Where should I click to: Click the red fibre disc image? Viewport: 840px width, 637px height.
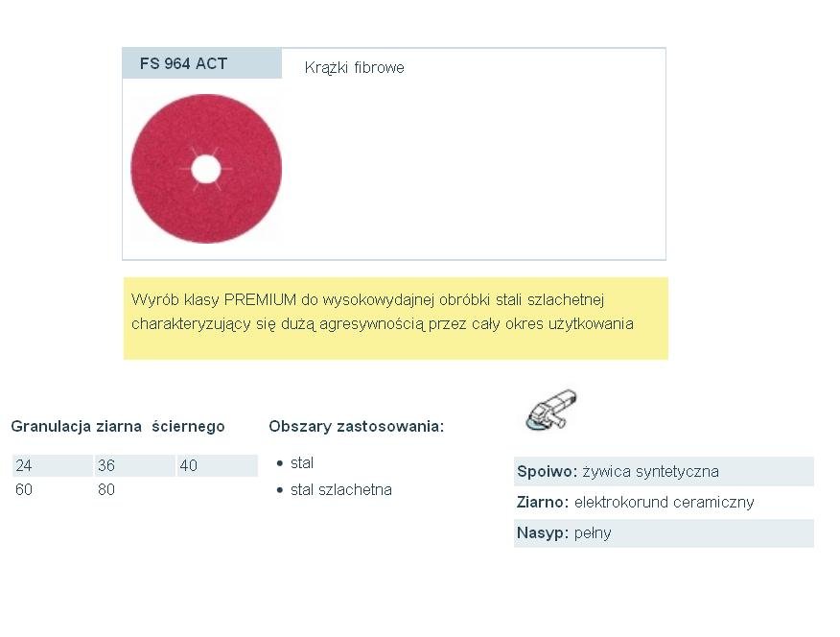click(206, 169)
